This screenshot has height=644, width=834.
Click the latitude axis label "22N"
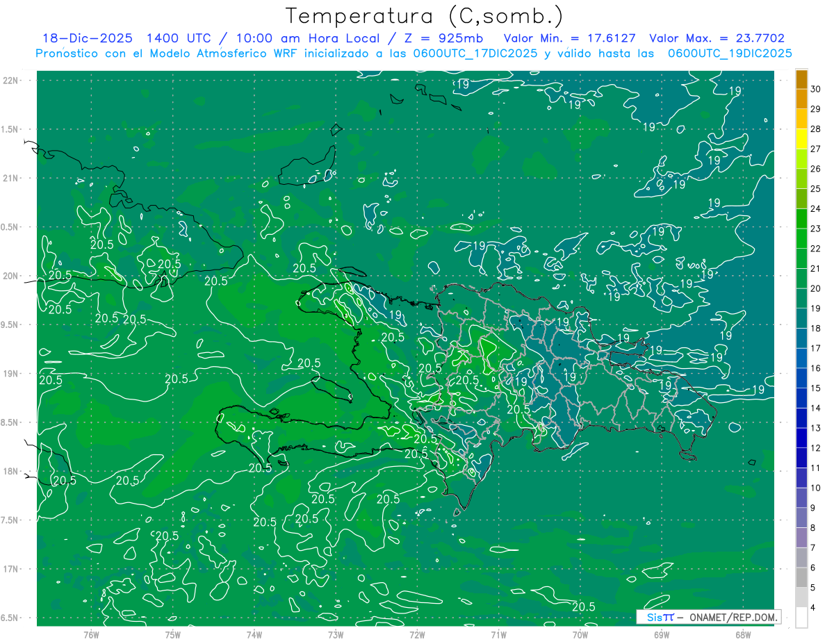[11, 80]
